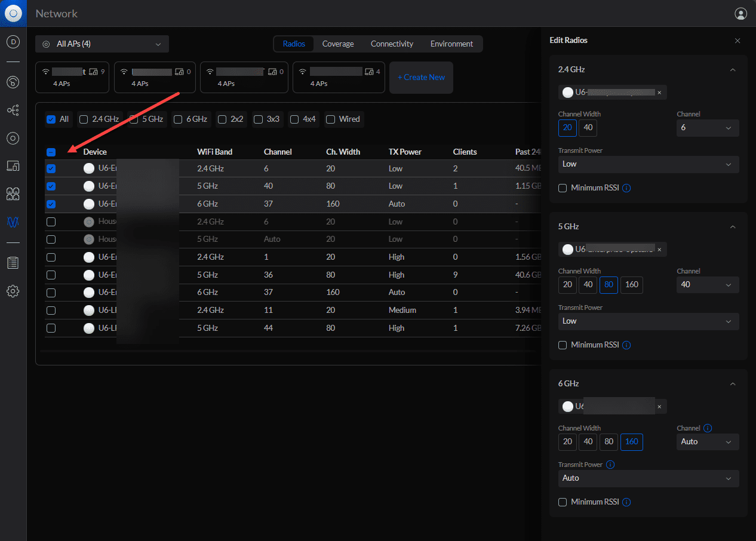This screenshot has height=541, width=756.
Task: Set 5 GHz channel width to 160
Action: click(632, 285)
